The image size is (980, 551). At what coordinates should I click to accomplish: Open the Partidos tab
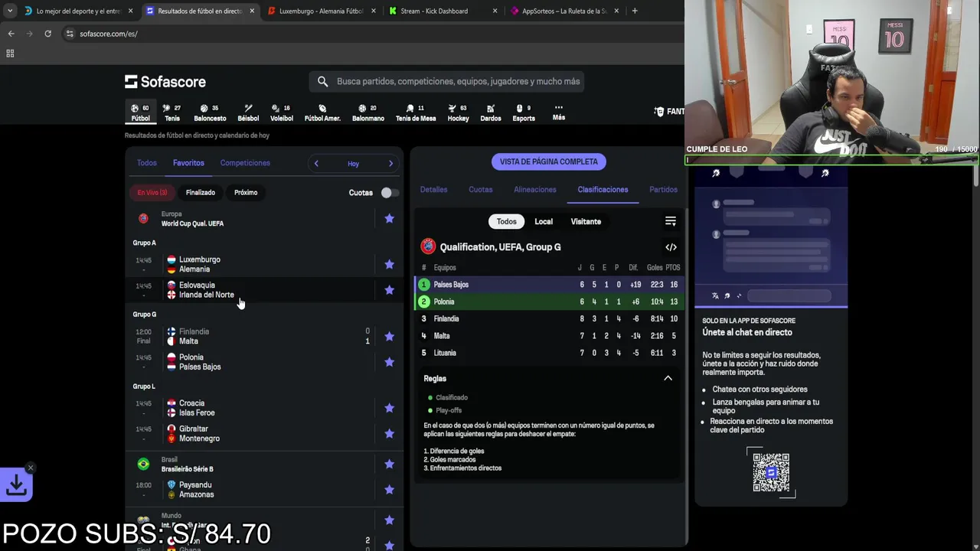pos(663,190)
